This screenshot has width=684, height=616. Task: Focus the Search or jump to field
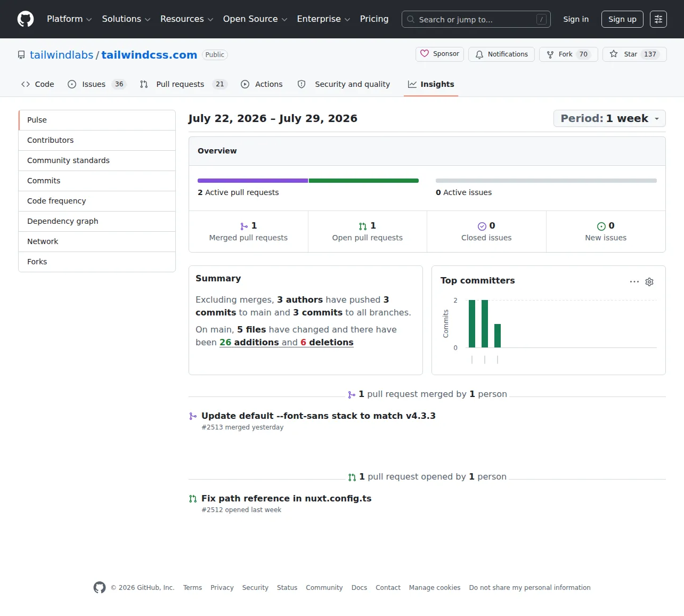pos(476,19)
